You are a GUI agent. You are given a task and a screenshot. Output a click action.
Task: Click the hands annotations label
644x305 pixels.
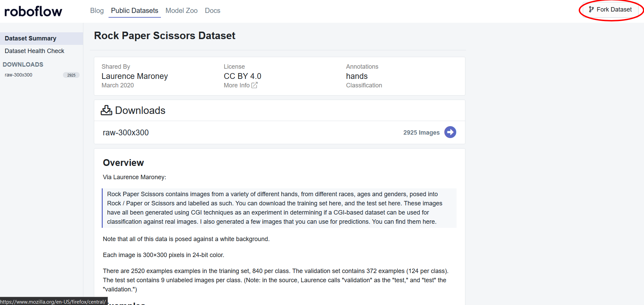pyautogui.click(x=357, y=76)
